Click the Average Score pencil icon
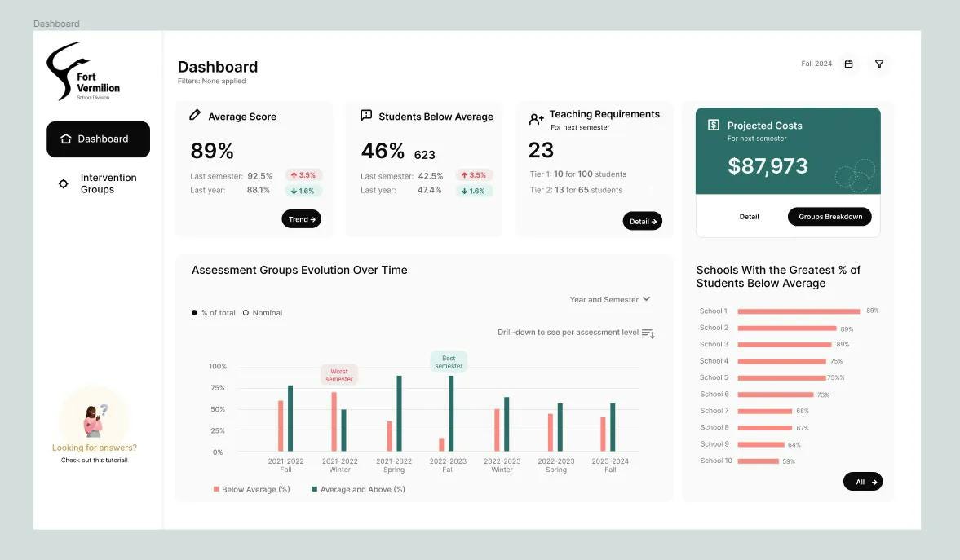960x560 pixels. (x=193, y=116)
